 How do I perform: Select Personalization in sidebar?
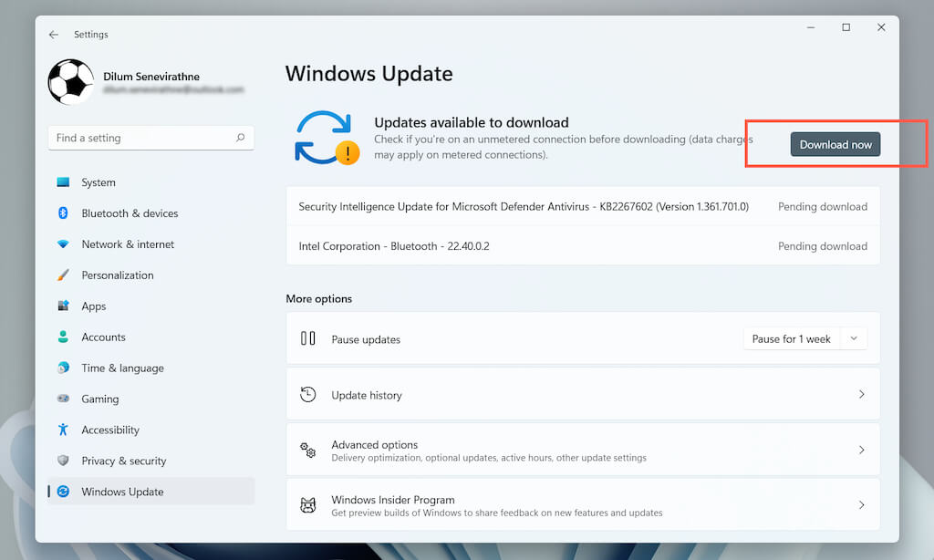[x=150, y=275]
